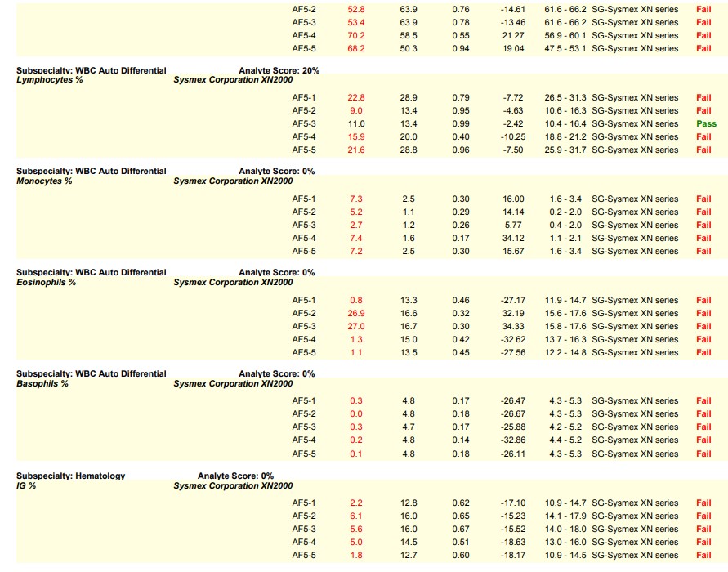728x572 pixels.
Task: Select the red 26.9 Eosinophils AF5-2 result
Action: coord(356,313)
